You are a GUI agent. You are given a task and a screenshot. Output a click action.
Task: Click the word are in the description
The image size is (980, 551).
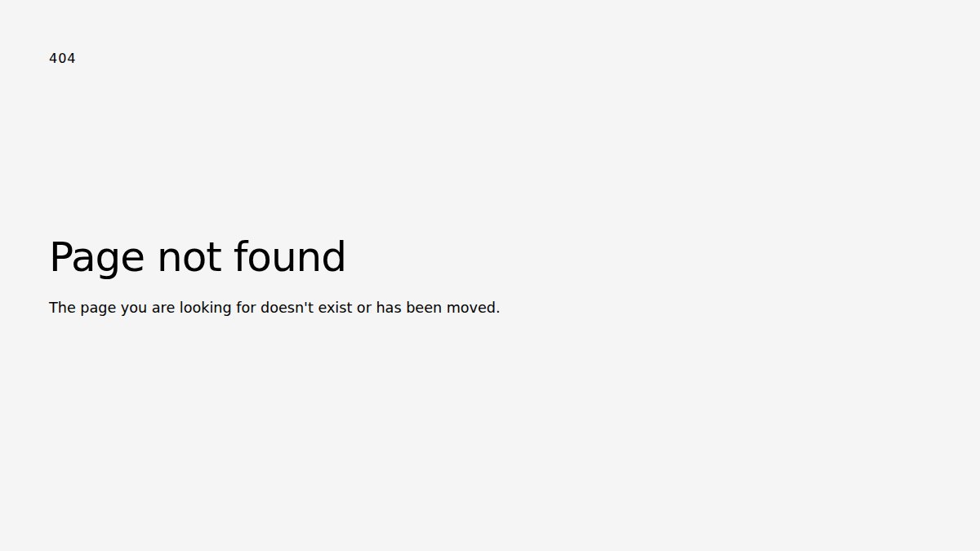(163, 309)
